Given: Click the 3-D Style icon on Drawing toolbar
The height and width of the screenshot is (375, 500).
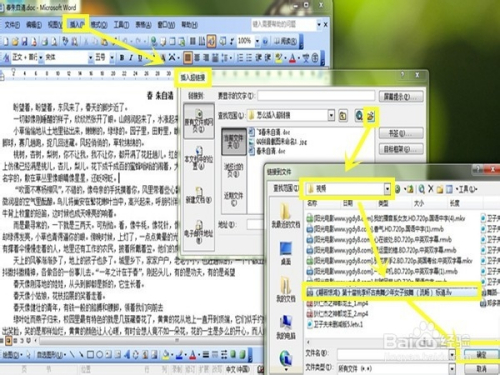Looking at the screenshot, I should 243,354.
